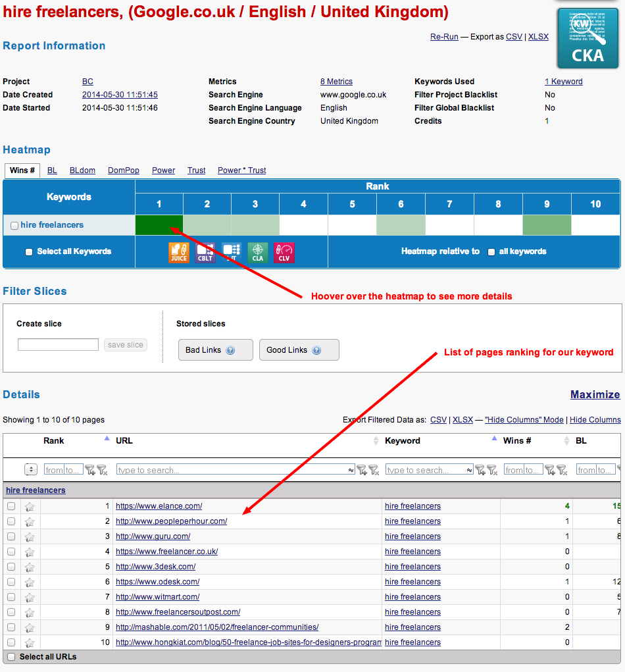Sort by the URL column header
Image resolution: width=625 pixels, height=672 pixels.
(x=124, y=440)
